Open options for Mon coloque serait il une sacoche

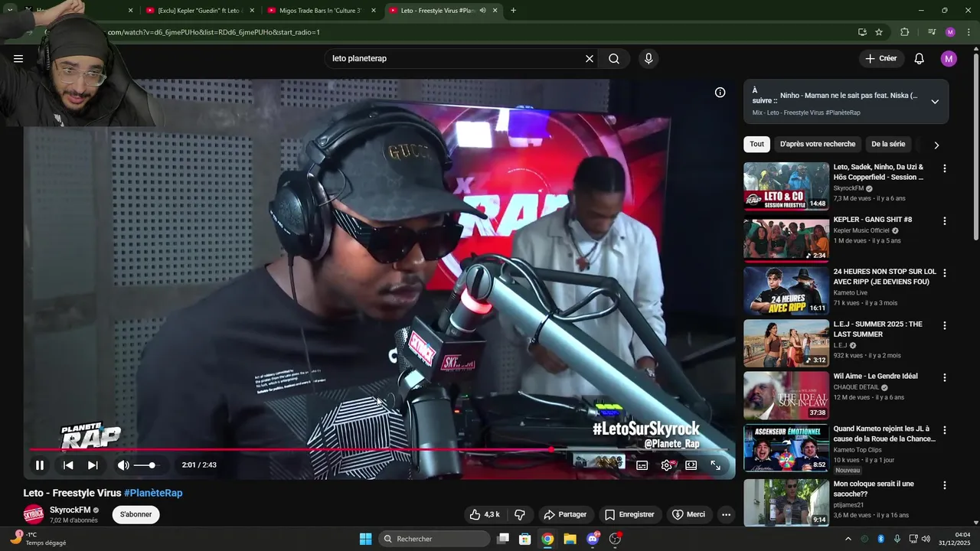(944, 486)
